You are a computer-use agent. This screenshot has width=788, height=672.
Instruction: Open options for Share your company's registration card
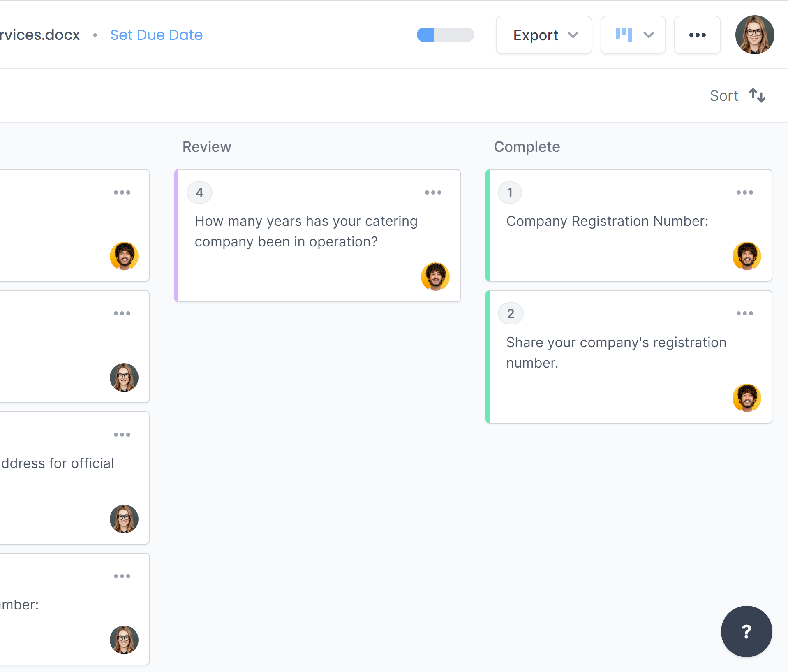click(x=744, y=313)
